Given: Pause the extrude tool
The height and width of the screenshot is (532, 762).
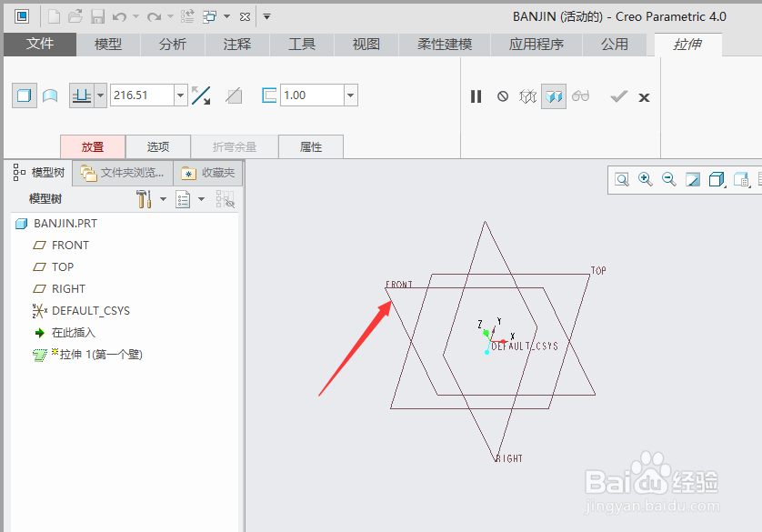Looking at the screenshot, I should [x=476, y=96].
